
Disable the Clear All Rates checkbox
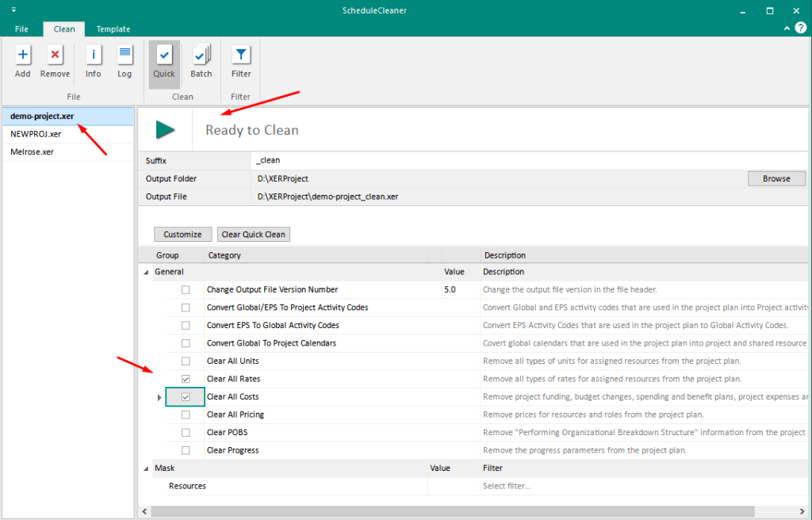pyautogui.click(x=186, y=378)
